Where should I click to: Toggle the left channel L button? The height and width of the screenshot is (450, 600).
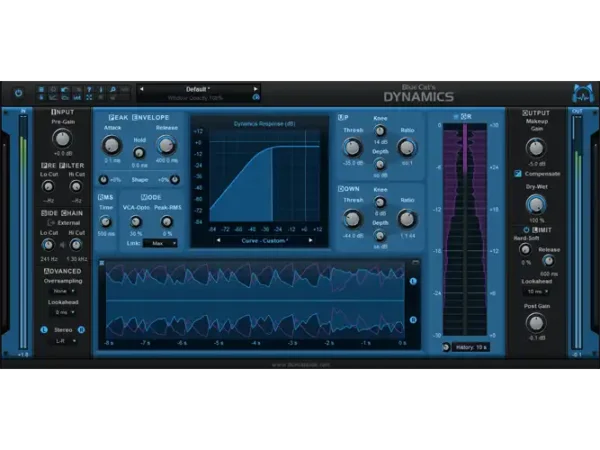[44, 330]
